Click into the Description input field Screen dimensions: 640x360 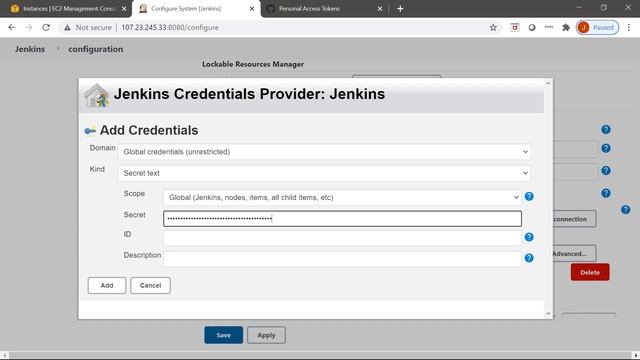pos(342,259)
